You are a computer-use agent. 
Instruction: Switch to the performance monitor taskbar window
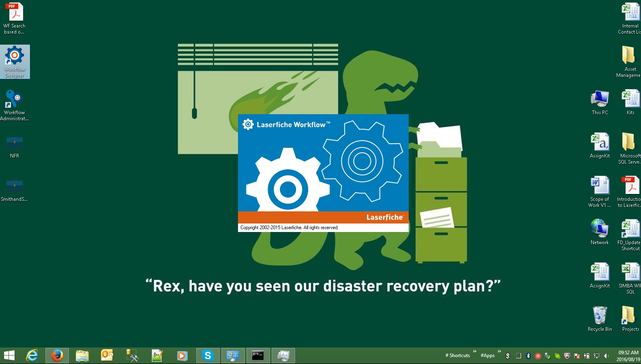(x=283, y=355)
